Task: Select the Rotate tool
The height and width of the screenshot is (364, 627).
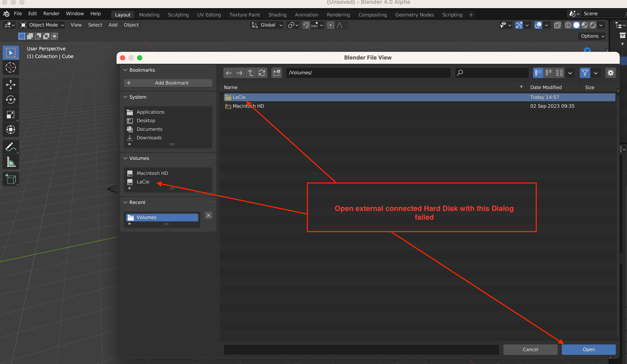Action: coord(10,100)
